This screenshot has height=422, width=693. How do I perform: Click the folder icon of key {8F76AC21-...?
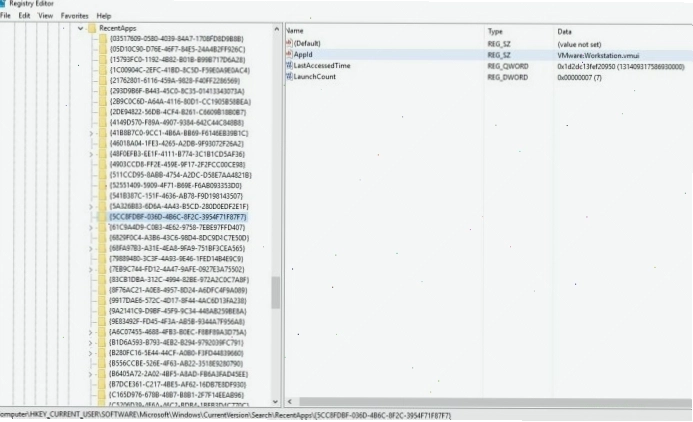103,290
